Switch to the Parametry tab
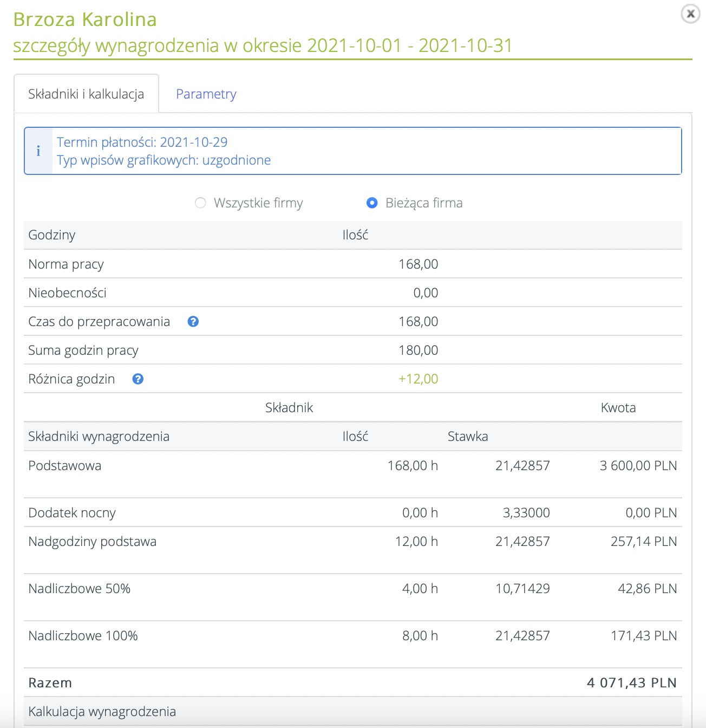This screenshot has height=728, width=706. [206, 94]
